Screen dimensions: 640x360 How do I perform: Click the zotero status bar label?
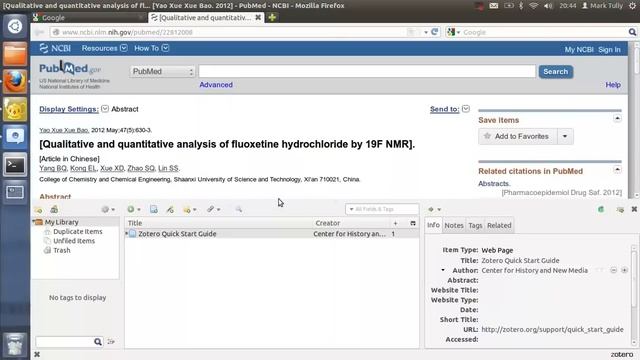click(x=622, y=354)
